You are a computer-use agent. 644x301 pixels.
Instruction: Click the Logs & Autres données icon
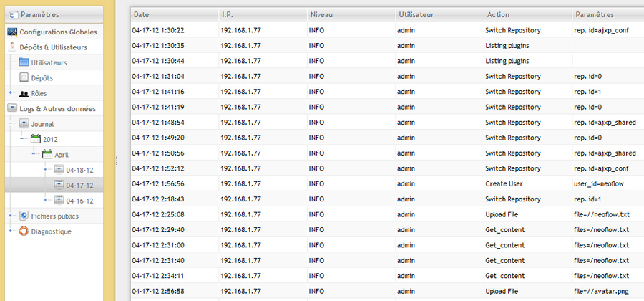pos(12,108)
